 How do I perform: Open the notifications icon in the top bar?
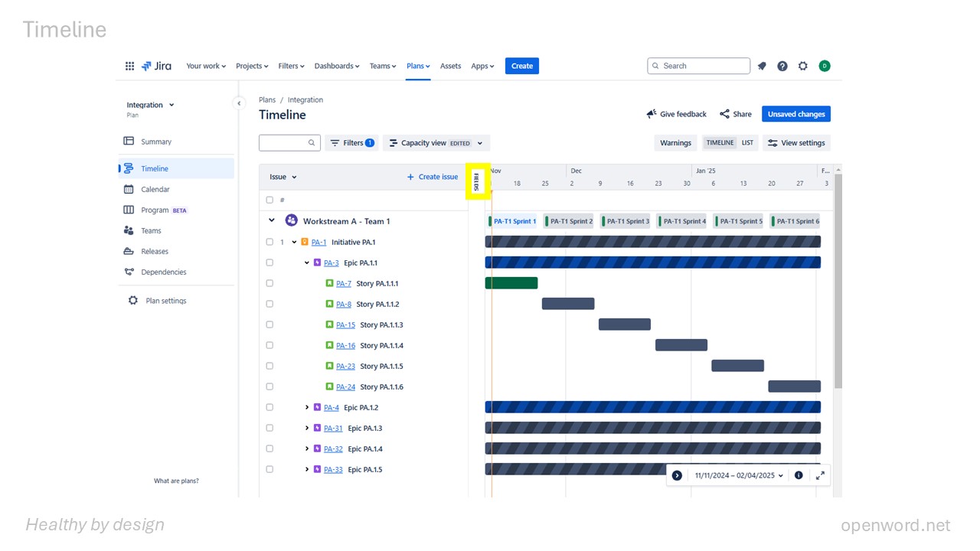(762, 66)
